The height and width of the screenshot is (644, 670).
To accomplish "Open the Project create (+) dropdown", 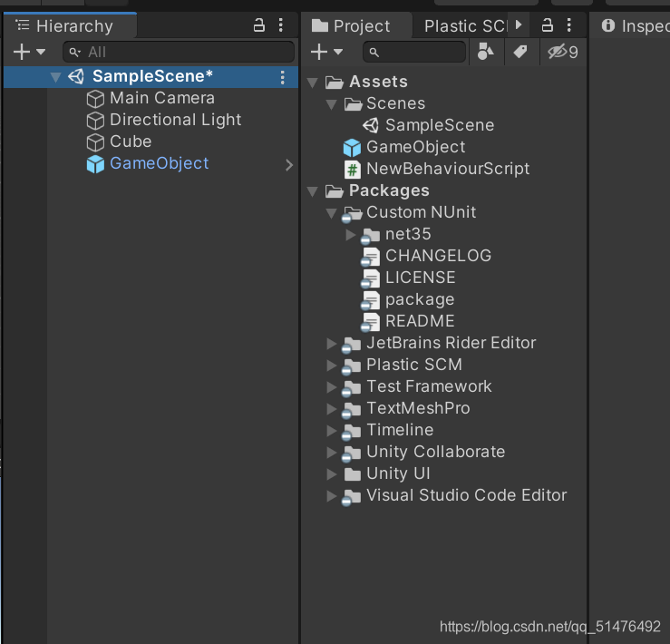I will pos(327,52).
